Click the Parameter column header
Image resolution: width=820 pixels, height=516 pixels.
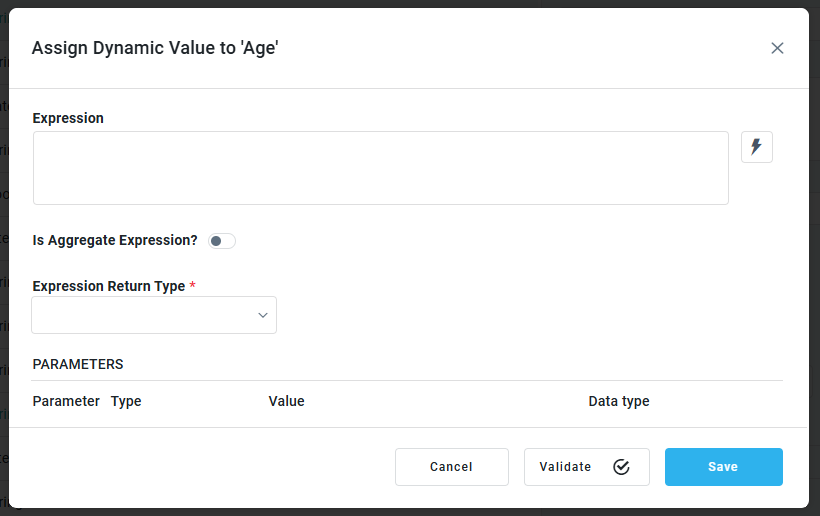(x=66, y=401)
